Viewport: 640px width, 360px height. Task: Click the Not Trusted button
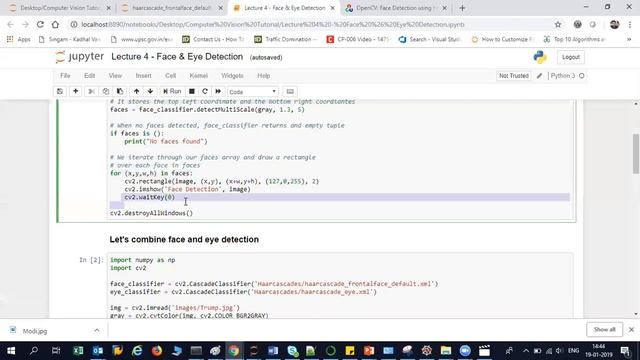tap(513, 76)
